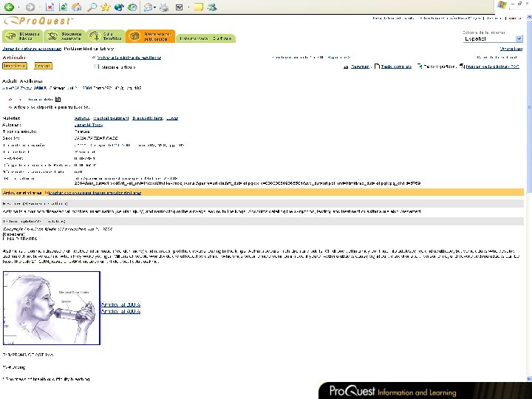Open the Mail envelope icon
532x399 pixels.
[148, 7]
